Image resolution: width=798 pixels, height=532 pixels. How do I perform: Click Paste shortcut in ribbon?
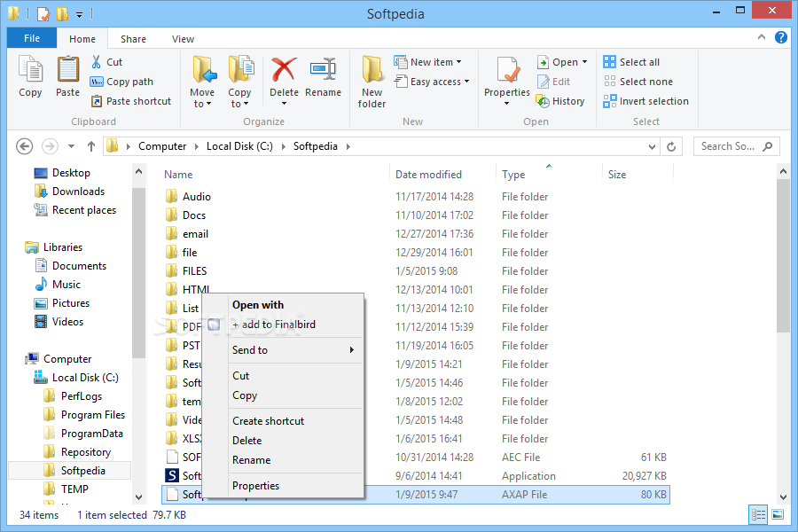[x=131, y=101]
